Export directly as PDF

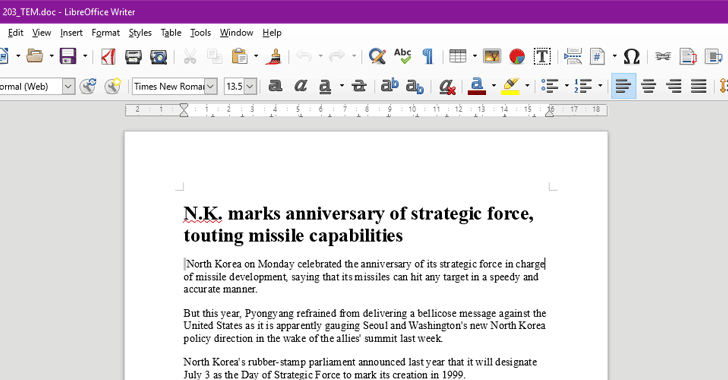click(108, 57)
